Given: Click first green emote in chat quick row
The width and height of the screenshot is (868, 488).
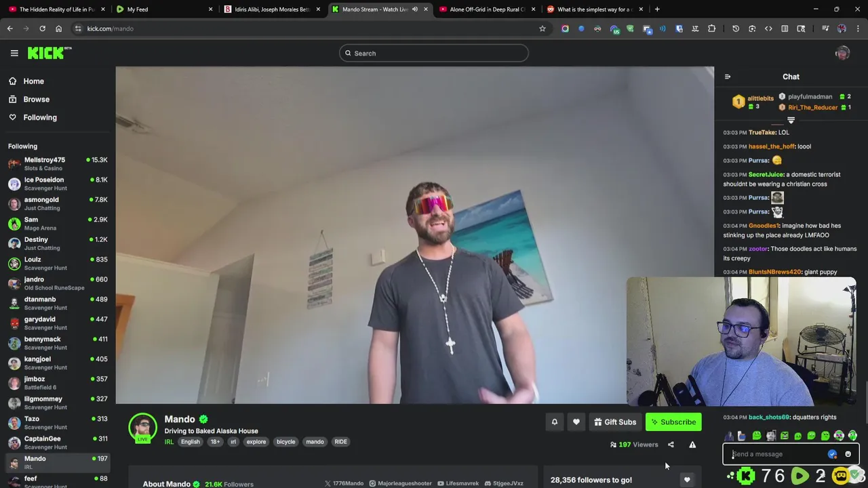Looking at the screenshot, I should pos(757,436).
